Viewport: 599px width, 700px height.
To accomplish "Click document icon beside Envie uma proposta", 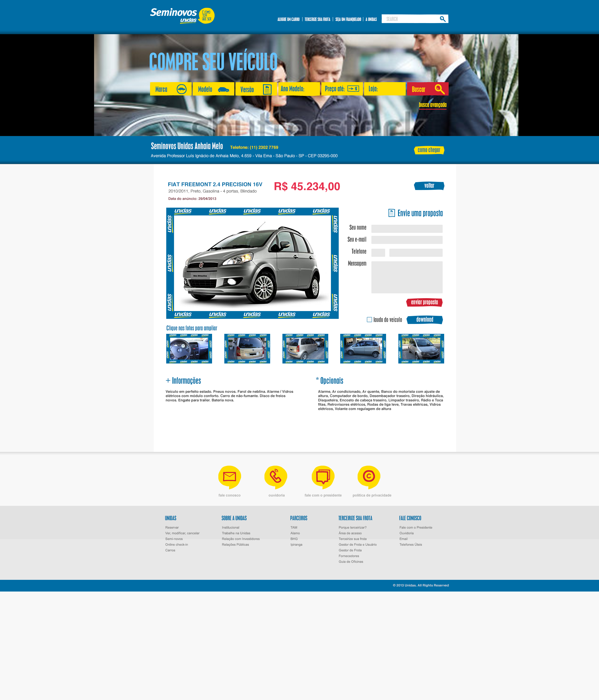I will point(391,213).
